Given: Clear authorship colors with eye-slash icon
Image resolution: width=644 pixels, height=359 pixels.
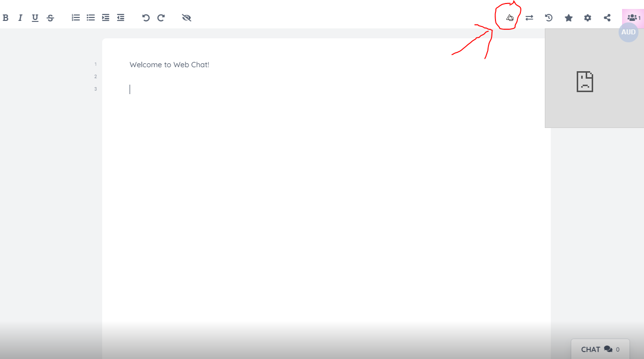Looking at the screenshot, I should (187, 17).
